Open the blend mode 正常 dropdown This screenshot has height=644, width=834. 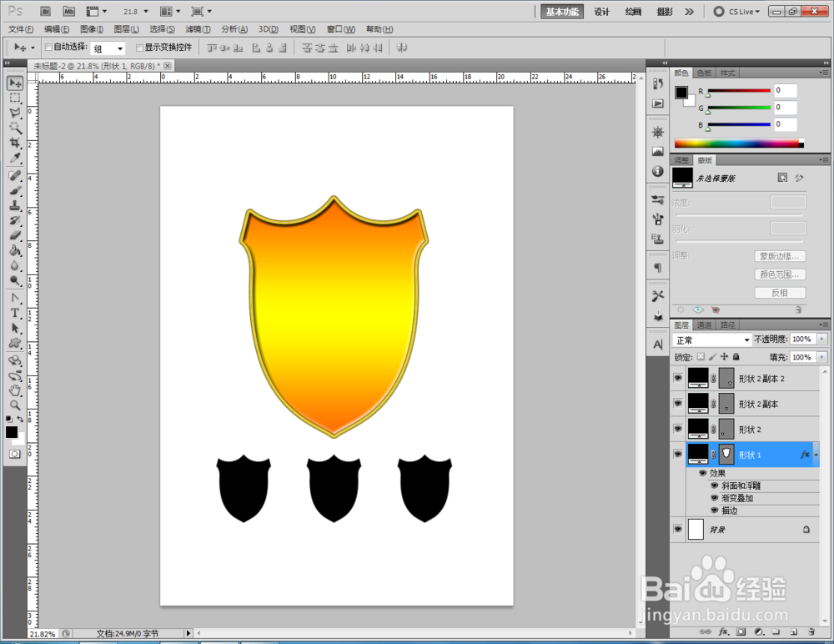(711, 340)
